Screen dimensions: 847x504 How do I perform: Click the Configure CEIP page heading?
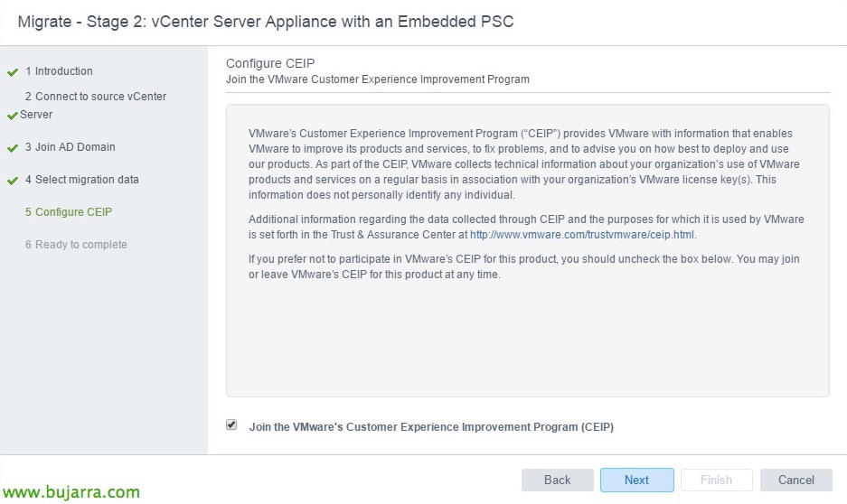point(268,63)
